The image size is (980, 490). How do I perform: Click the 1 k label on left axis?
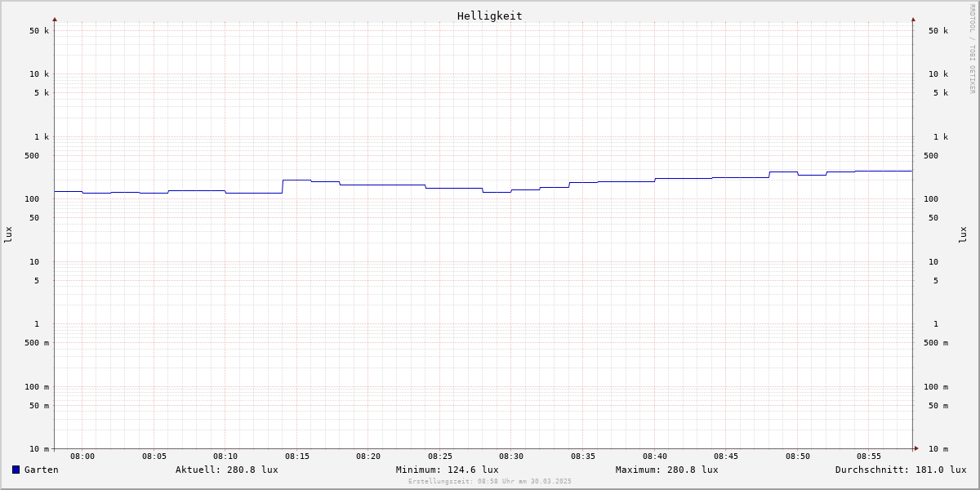[42, 137]
